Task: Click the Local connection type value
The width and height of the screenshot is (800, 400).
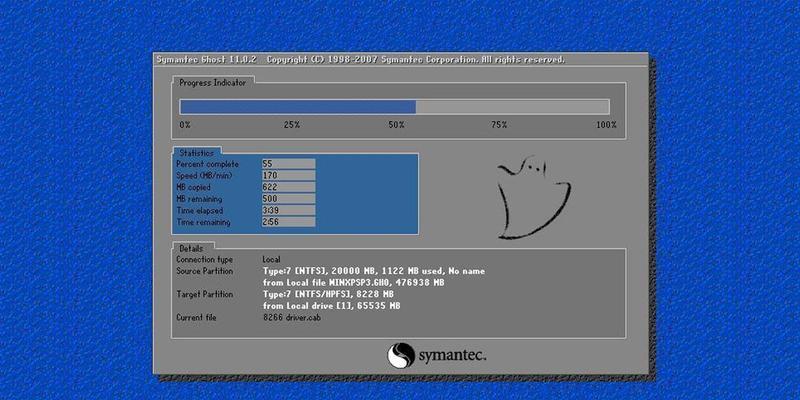Action: [271, 260]
